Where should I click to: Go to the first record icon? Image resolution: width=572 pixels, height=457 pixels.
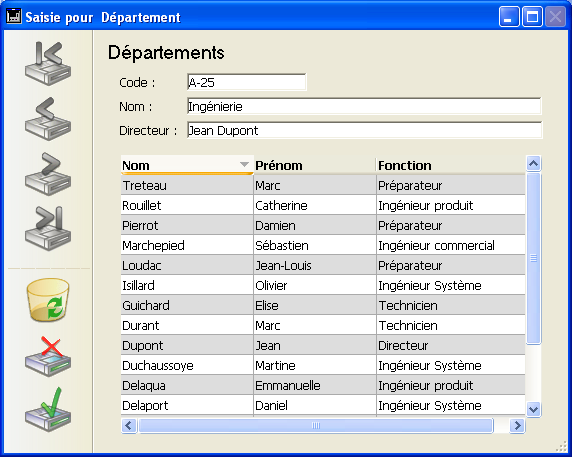coord(48,63)
